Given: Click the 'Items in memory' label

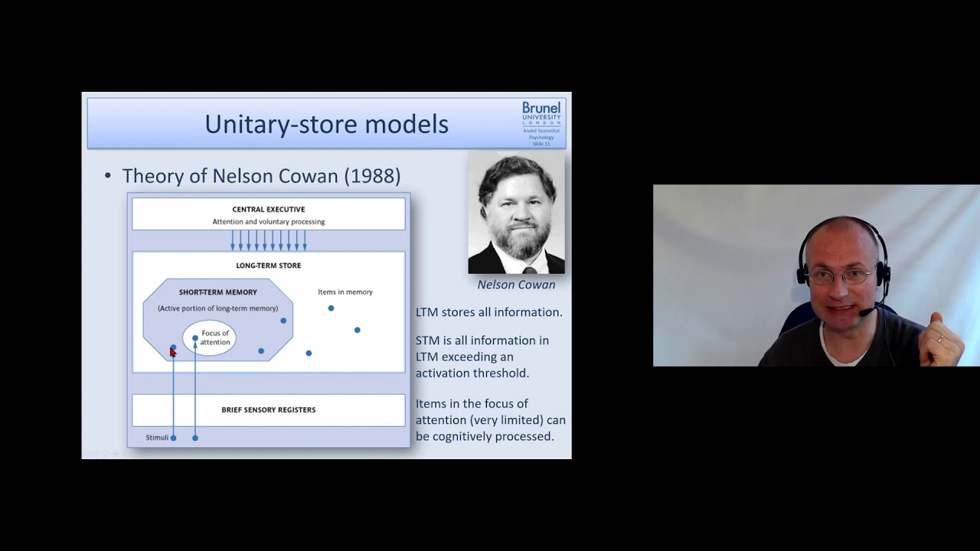Looking at the screenshot, I should 345,292.
